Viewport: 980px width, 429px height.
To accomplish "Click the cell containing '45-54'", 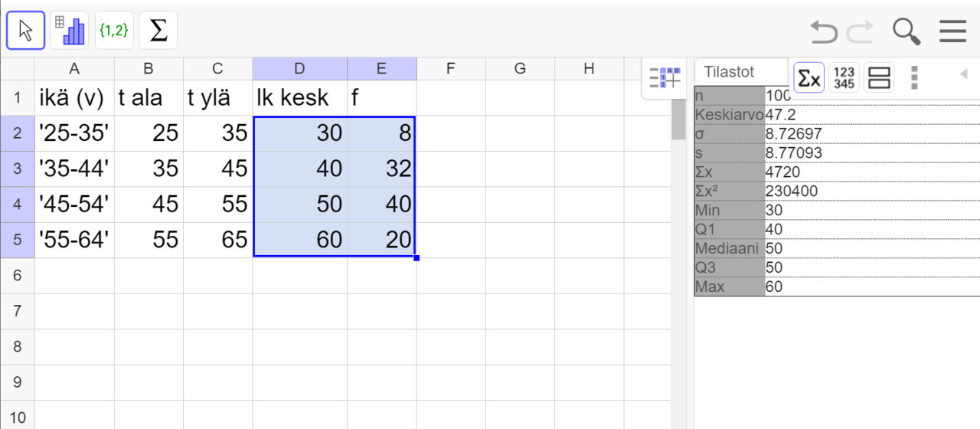I will [x=74, y=205].
